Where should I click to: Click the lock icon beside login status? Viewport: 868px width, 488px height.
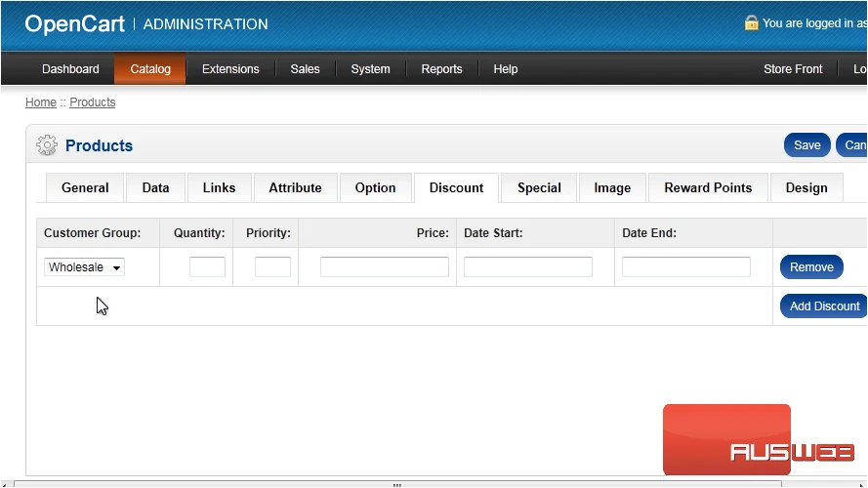(751, 22)
